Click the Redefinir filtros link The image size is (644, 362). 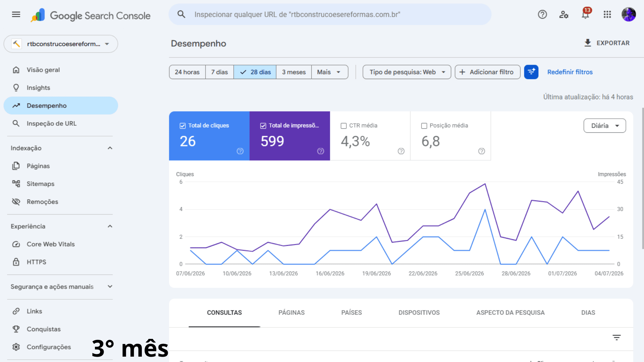pos(570,72)
